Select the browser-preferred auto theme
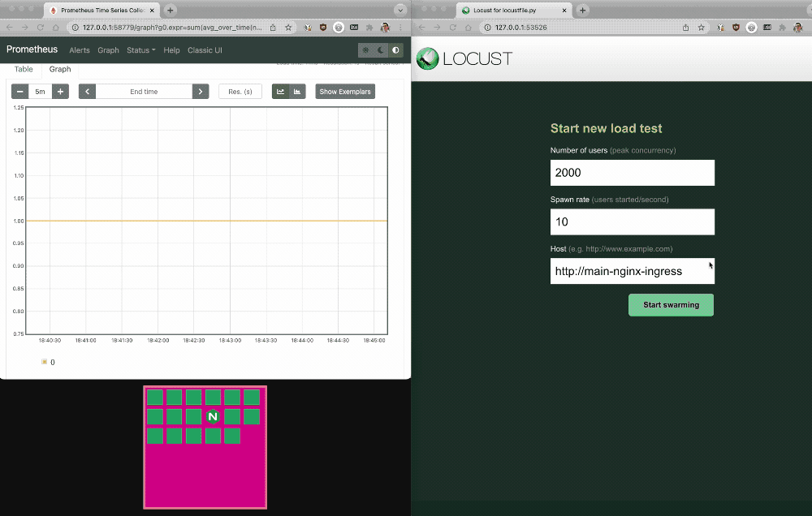812x516 pixels. click(x=395, y=50)
